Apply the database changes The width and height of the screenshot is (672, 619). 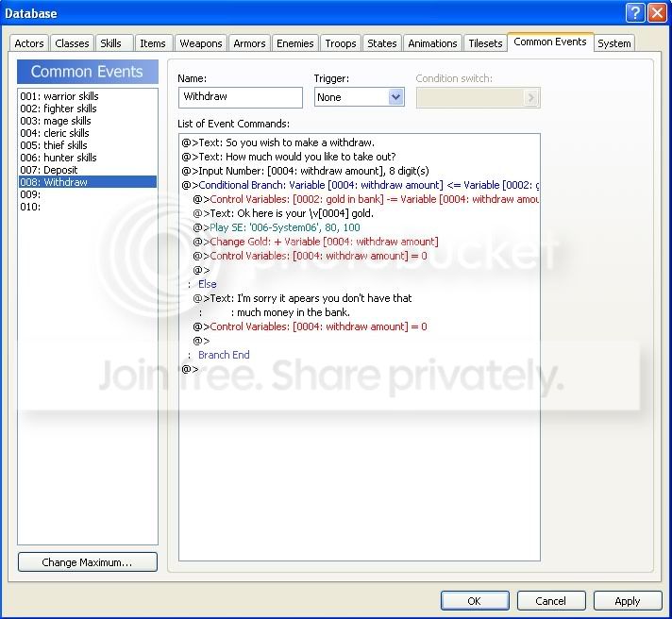coord(627,601)
